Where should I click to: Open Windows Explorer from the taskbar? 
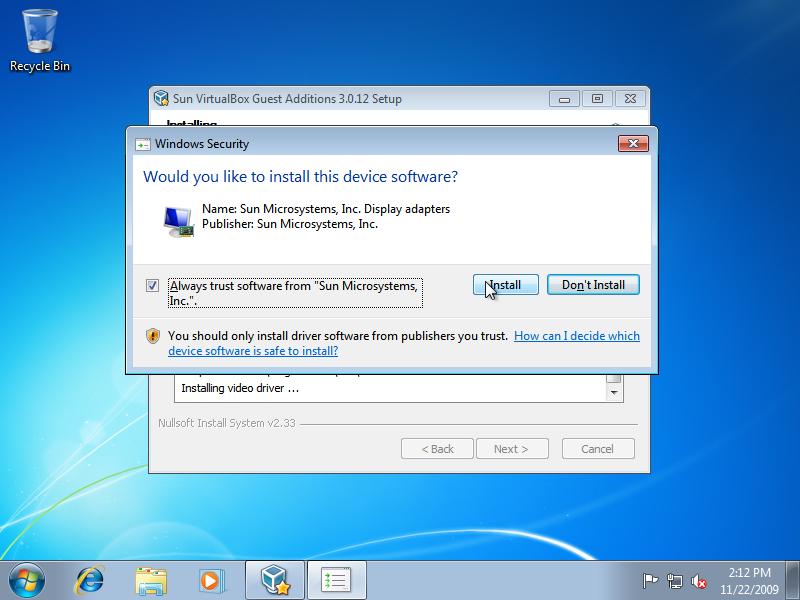151,579
